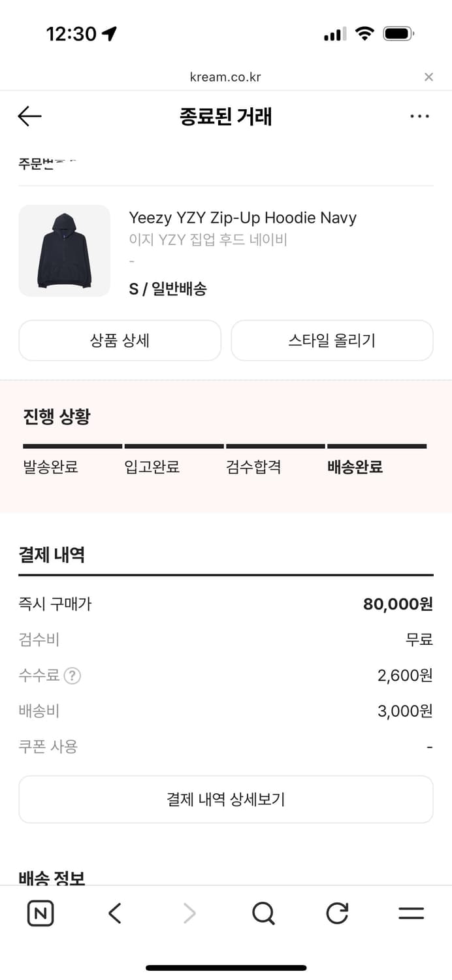Refresh the page with the reload icon
Viewport: 452px width, 980px height.
coord(336,913)
